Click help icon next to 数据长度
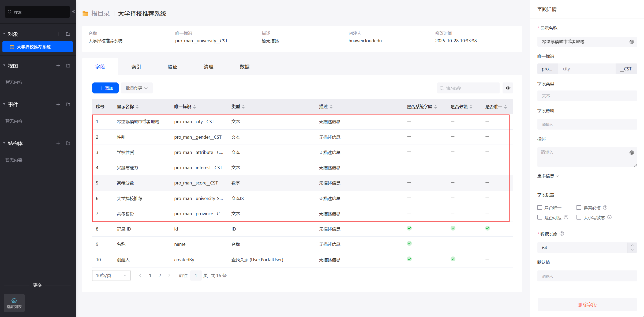This screenshot has height=317, width=644. point(562,233)
